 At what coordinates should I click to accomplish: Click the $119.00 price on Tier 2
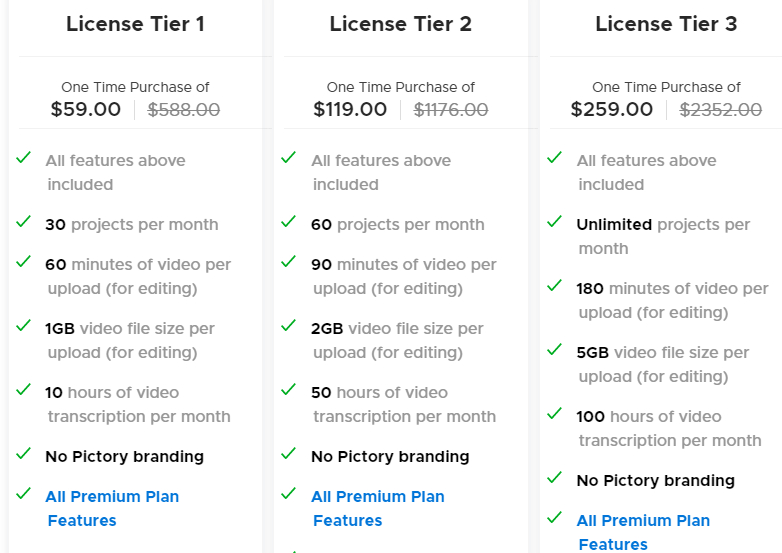click(350, 110)
